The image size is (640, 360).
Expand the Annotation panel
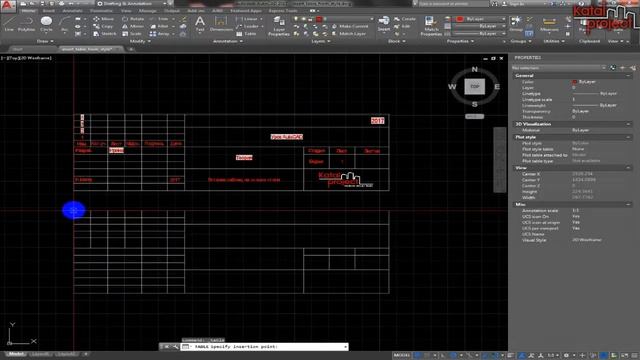(228, 41)
